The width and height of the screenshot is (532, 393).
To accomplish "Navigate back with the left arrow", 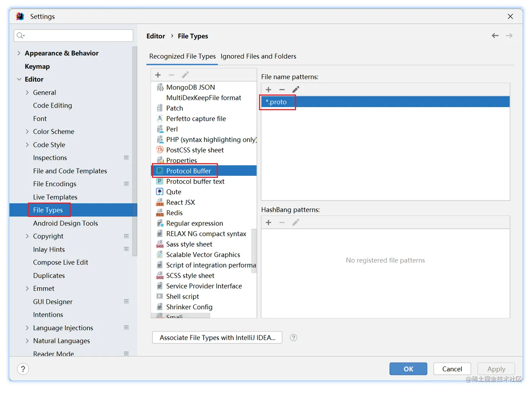I will (495, 36).
